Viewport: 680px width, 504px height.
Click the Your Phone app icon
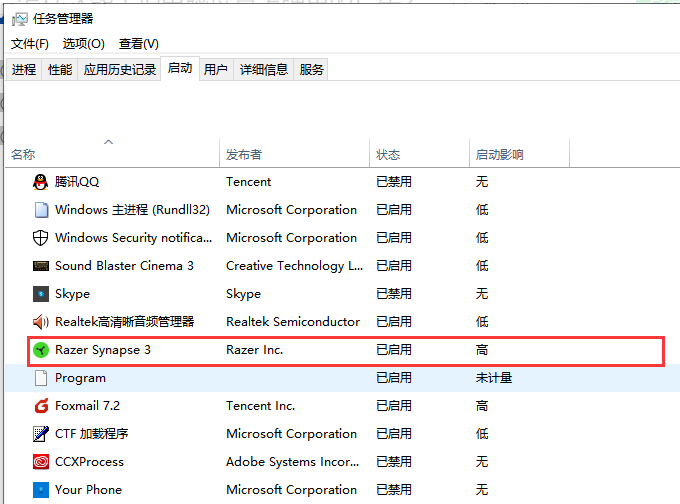click(x=41, y=490)
